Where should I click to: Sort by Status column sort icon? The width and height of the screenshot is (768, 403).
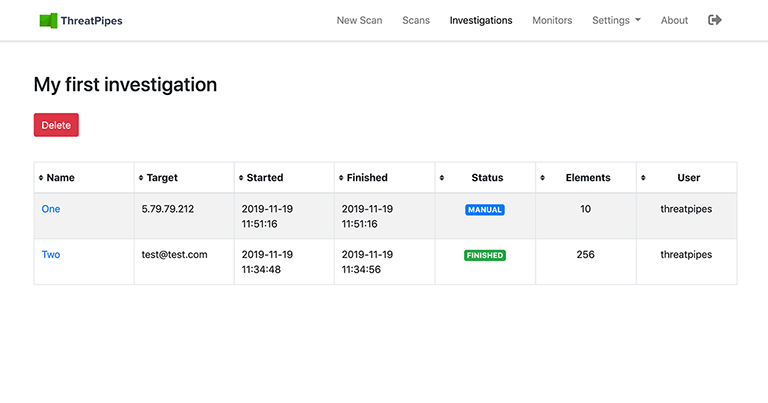[x=441, y=178]
